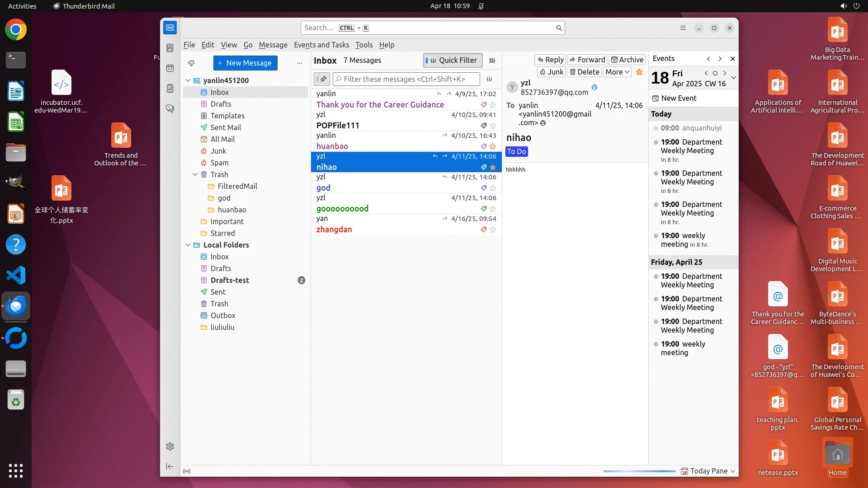Click the Filter these messages field

point(407,79)
